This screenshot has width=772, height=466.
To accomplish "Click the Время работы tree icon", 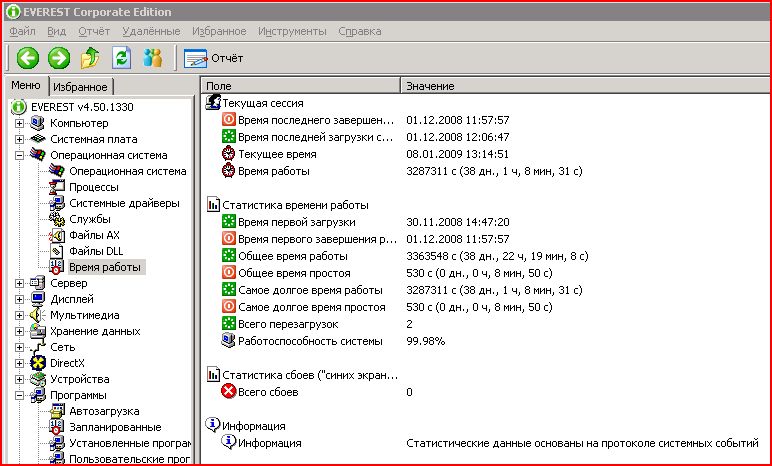I will 57,267.
